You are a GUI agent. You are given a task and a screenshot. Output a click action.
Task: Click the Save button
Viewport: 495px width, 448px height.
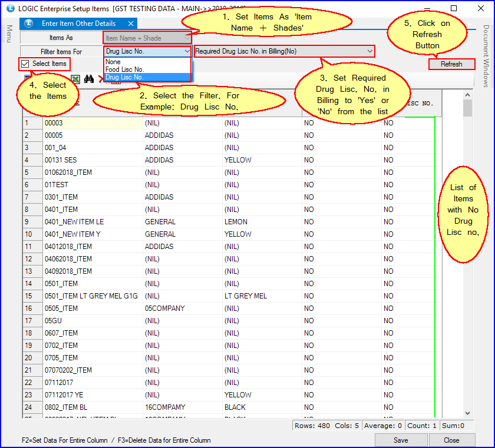click(401, 440)
